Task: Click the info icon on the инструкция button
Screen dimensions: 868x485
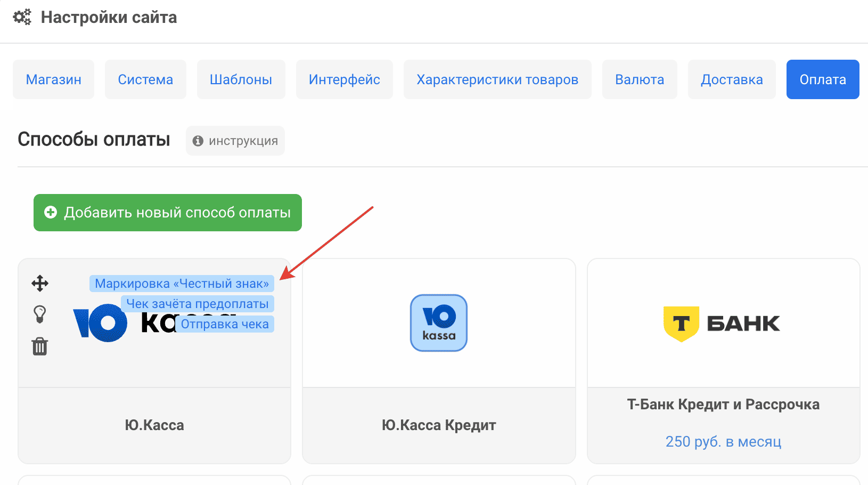Action: coord(198,141)
